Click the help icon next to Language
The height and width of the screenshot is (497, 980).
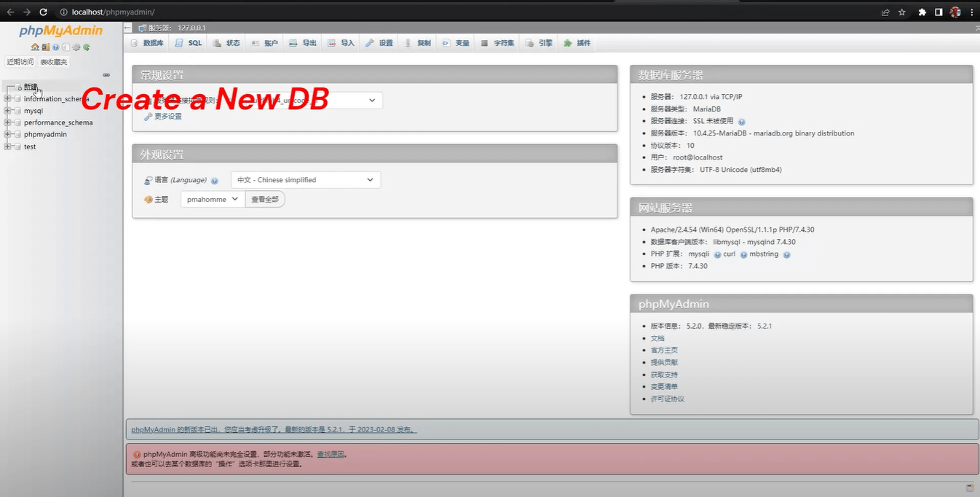click(215, 181)
